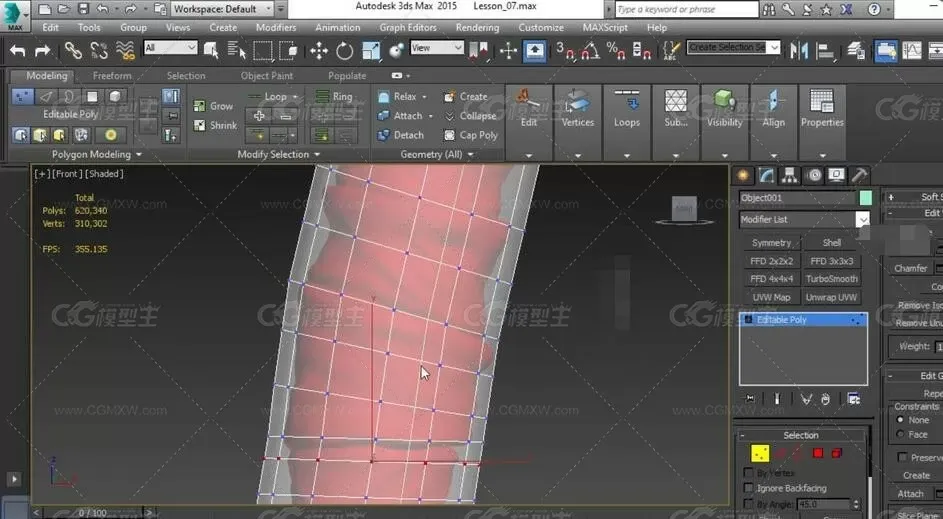The width and height of the screenshot is (943, 519).
Task: Toggle the 3D Snaps magnet
Action: (x=564, y=51)
